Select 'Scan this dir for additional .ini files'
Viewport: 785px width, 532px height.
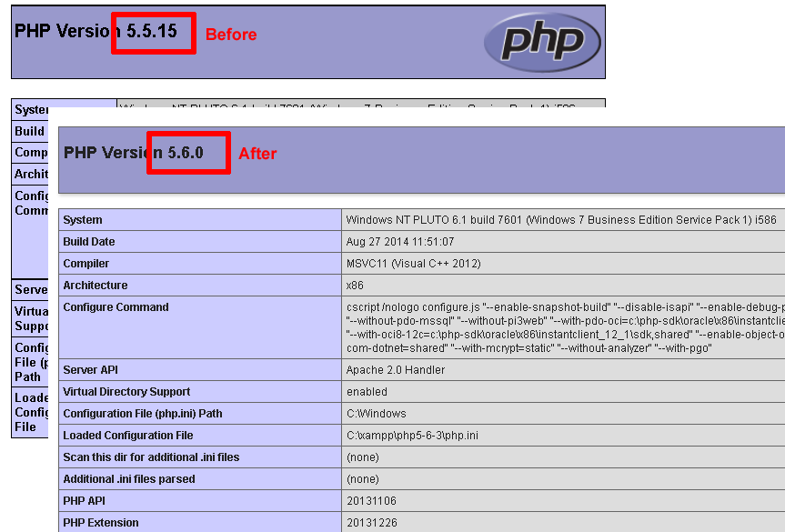[151, 457]
